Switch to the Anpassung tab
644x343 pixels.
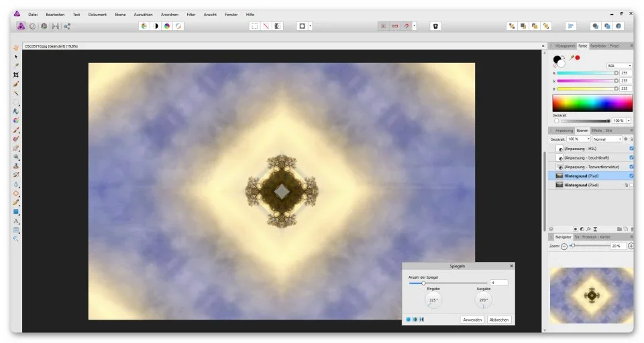pos(564,131)
